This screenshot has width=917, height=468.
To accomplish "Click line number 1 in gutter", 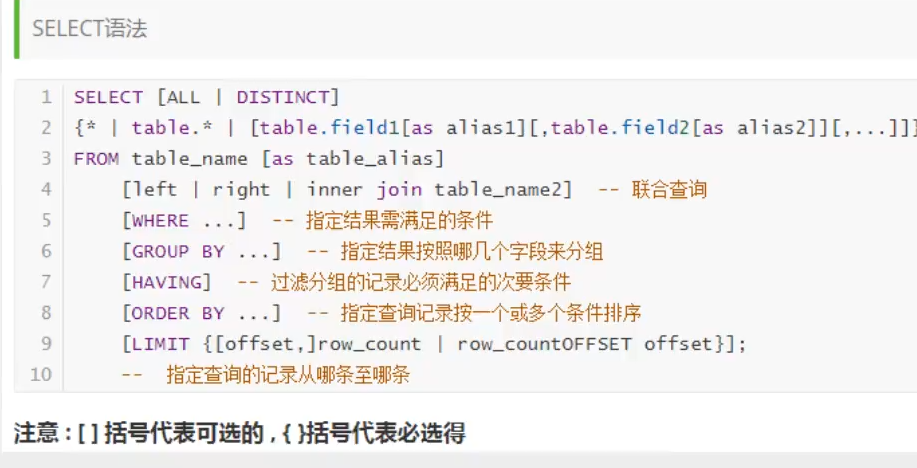I will [x=46, y=97].
